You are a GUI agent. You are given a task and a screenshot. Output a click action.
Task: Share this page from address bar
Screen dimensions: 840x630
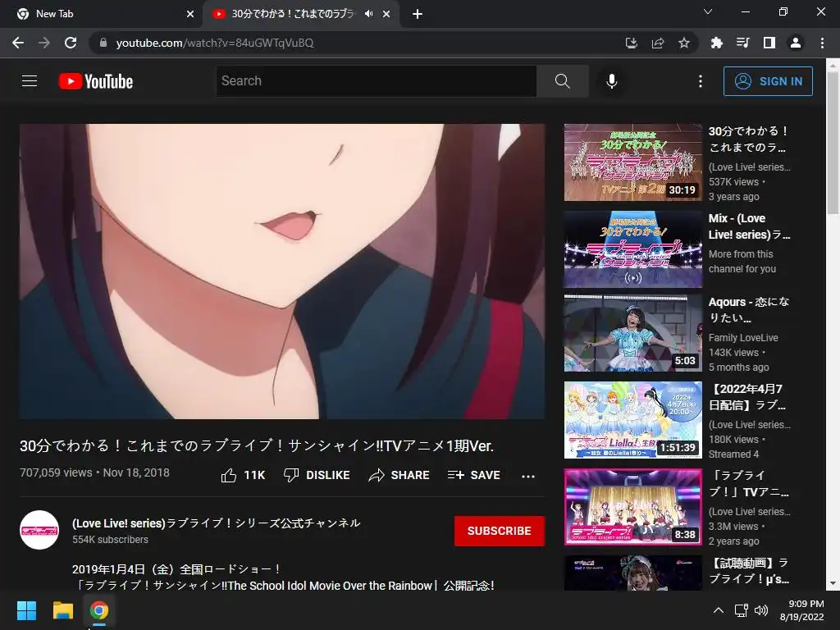tap(658, 43)
